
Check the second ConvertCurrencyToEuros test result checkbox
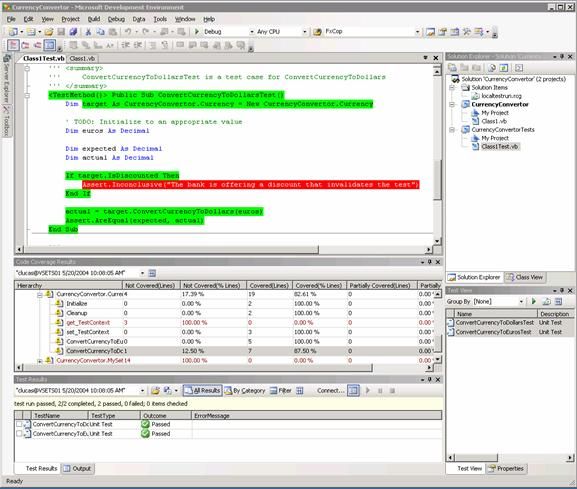(x=19, y=434)
